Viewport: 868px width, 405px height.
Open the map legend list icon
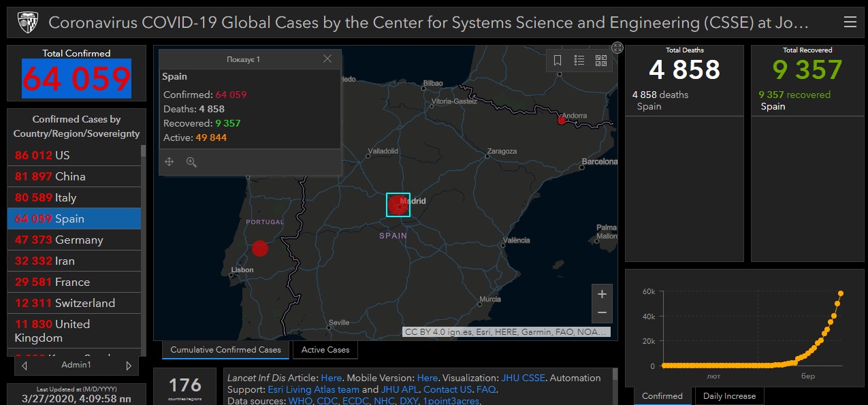point(579,61)
